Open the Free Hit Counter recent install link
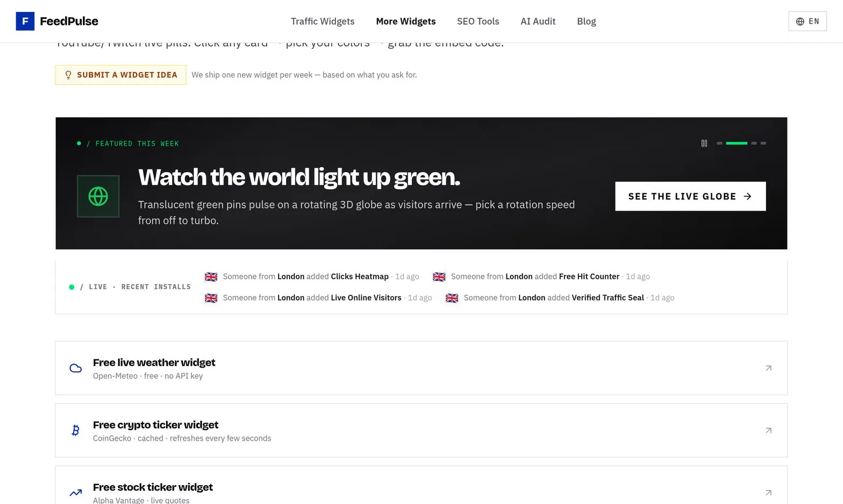This screenshot has height=504, width=843. (589, 276)
